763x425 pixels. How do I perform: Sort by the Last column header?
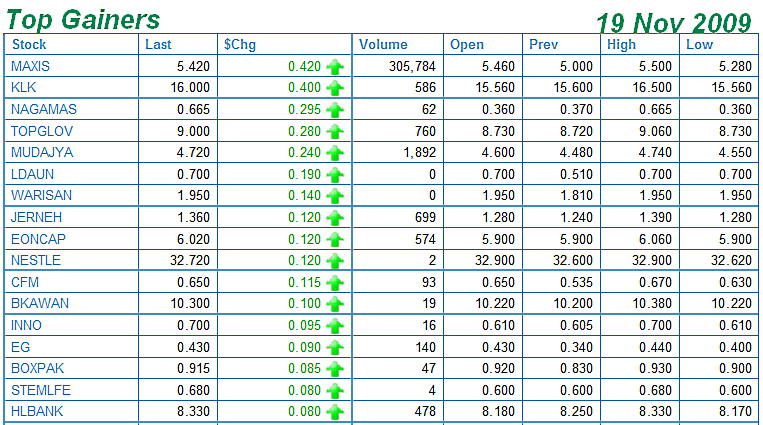158,44
